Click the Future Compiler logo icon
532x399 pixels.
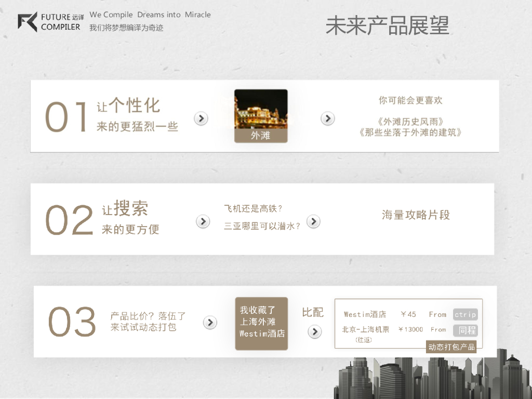[28, 22]
